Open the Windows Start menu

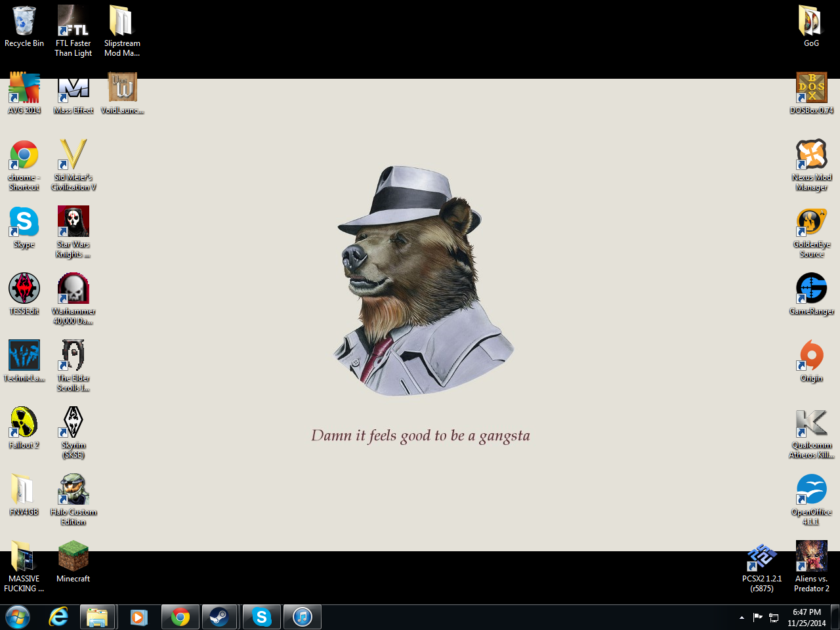(18, 618)
